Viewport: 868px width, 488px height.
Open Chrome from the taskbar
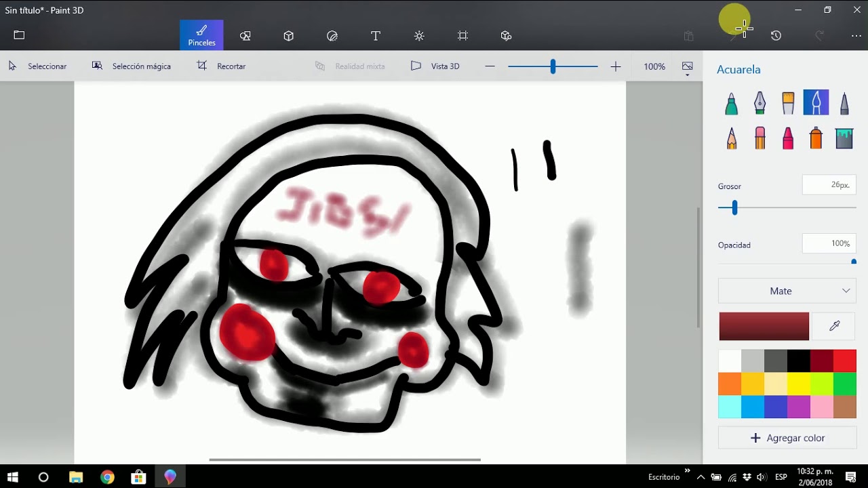click(107, 477)
